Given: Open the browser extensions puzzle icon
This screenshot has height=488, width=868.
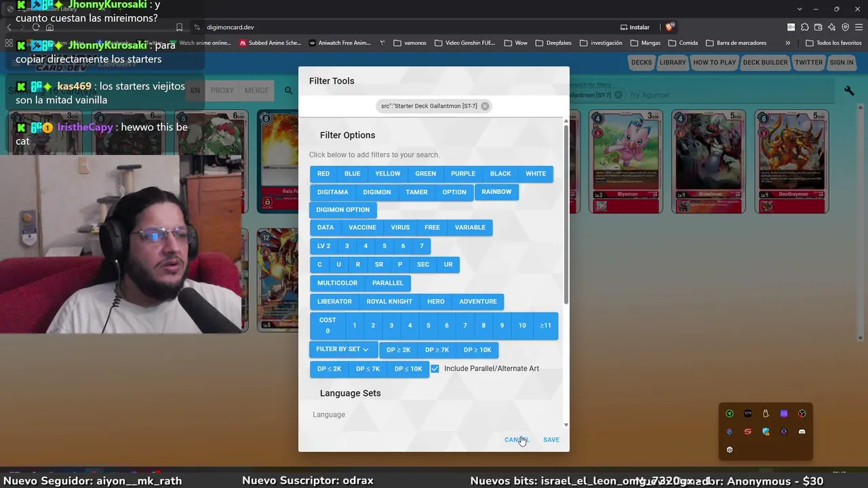Looking at the screenshot, I should point(805,27).
